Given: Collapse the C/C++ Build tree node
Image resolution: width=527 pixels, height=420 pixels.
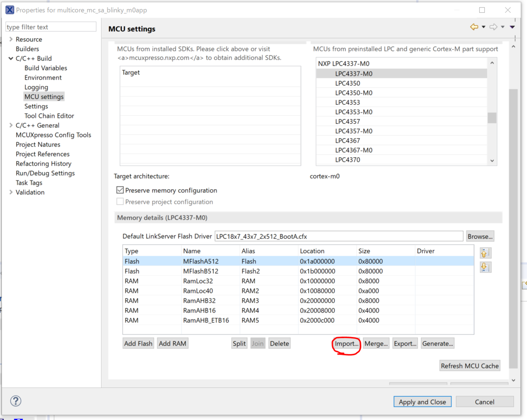Looking at the screenshot, I should pyautogui.click(x=11, y=58).
